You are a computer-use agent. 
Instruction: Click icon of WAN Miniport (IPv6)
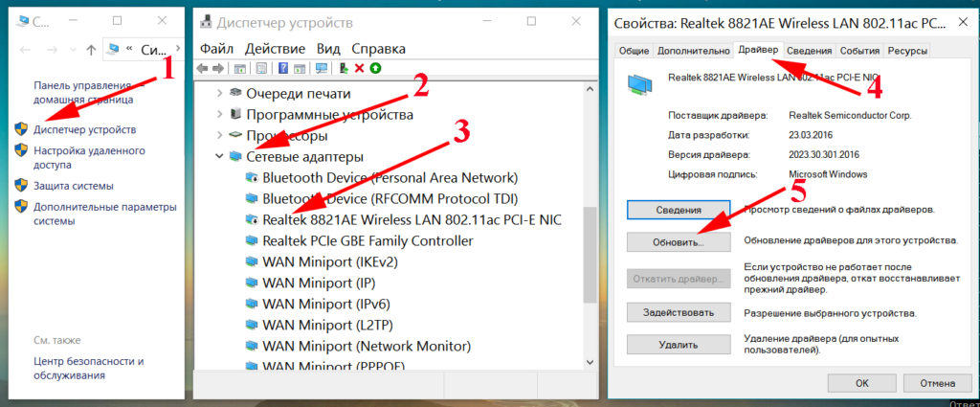point(252,304)
